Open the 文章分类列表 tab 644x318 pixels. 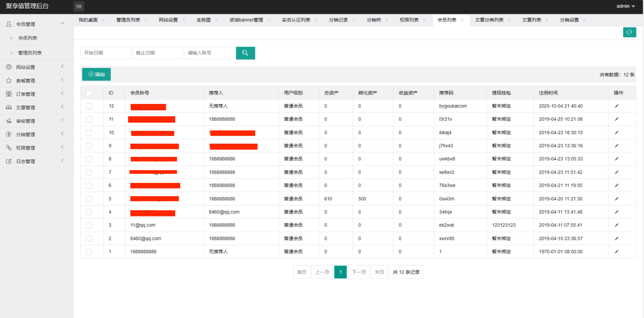coord(489,20)
